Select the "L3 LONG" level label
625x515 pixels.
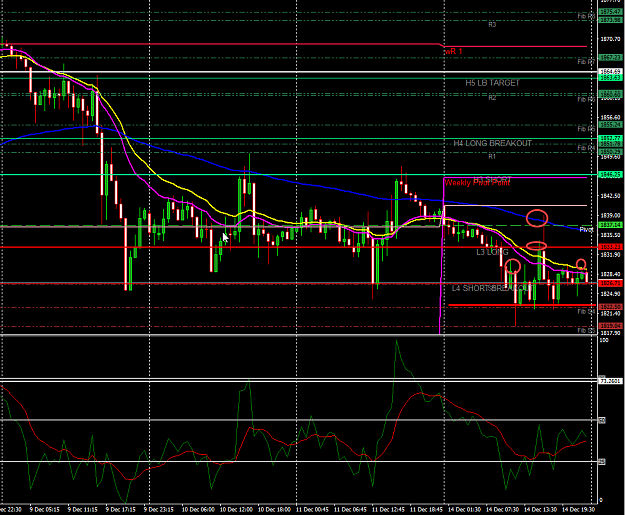(492, 252)
